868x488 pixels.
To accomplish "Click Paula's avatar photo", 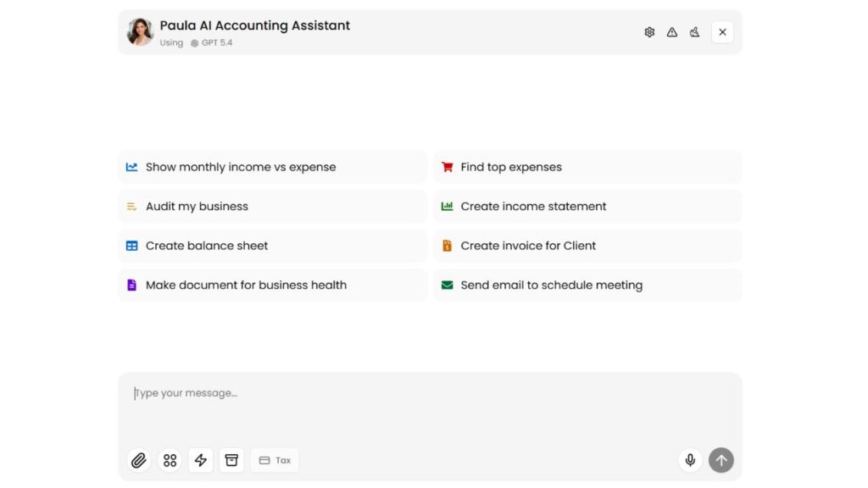I will coord(140,31).
